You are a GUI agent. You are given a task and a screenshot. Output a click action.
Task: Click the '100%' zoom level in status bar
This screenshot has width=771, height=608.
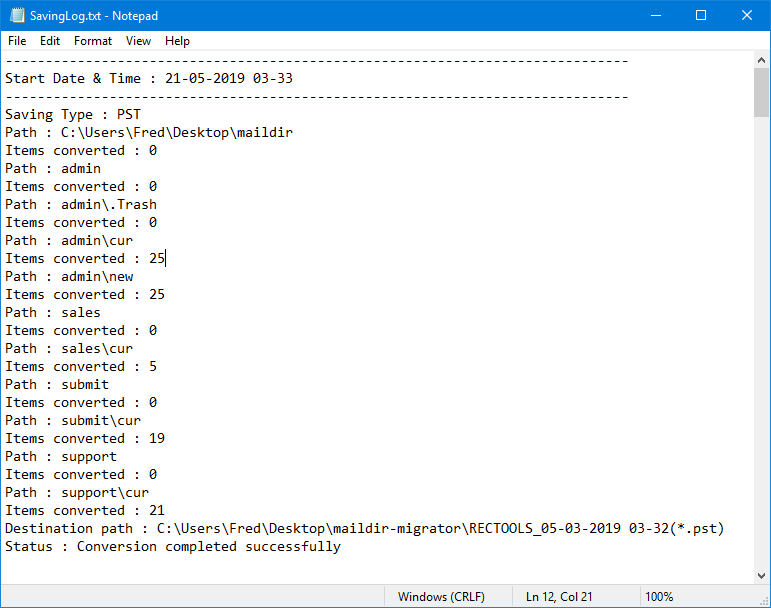[659, 597]
